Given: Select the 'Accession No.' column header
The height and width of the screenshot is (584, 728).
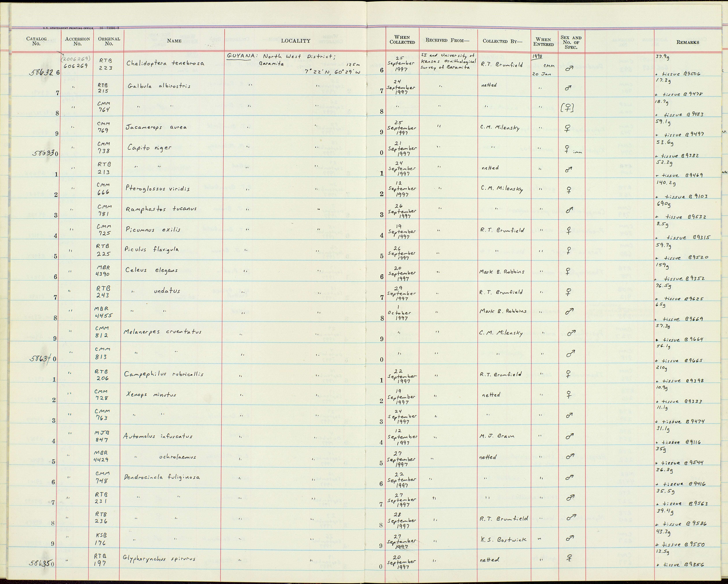Looking at the screenshot, I should tap(77, 41).
